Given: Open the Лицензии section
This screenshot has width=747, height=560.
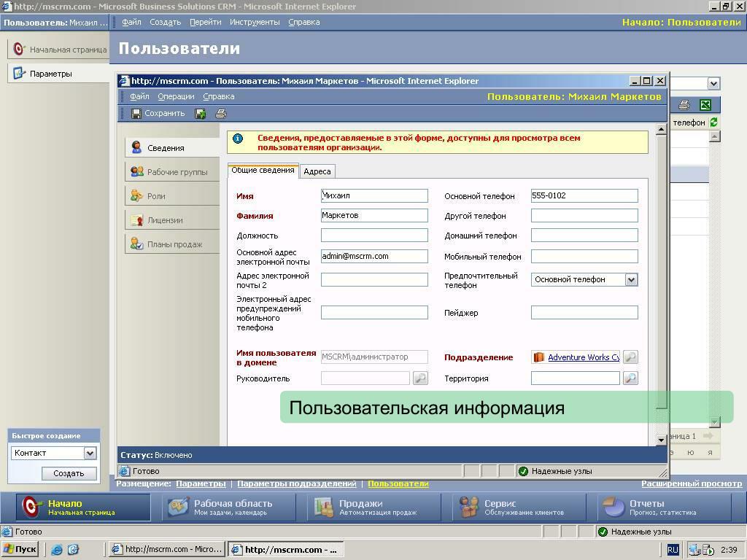Looking at the screenshot, I should pyautogui.click(x=172, y=220).
